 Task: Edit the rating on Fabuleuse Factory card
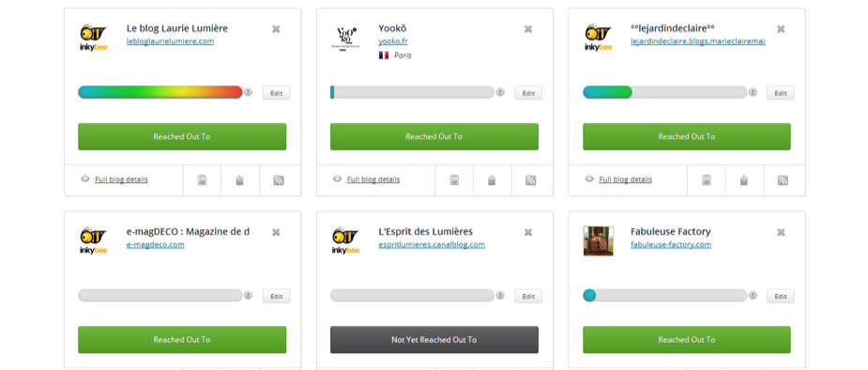coord(781,297)
